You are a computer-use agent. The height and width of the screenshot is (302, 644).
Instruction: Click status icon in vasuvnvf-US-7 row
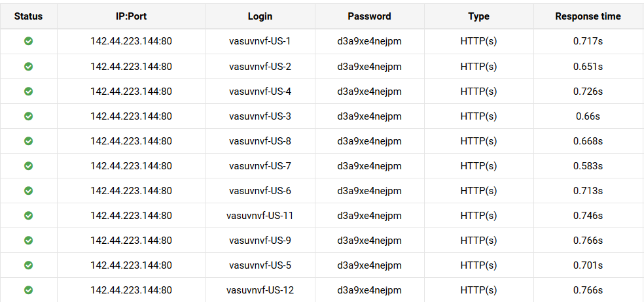(28, 165)
